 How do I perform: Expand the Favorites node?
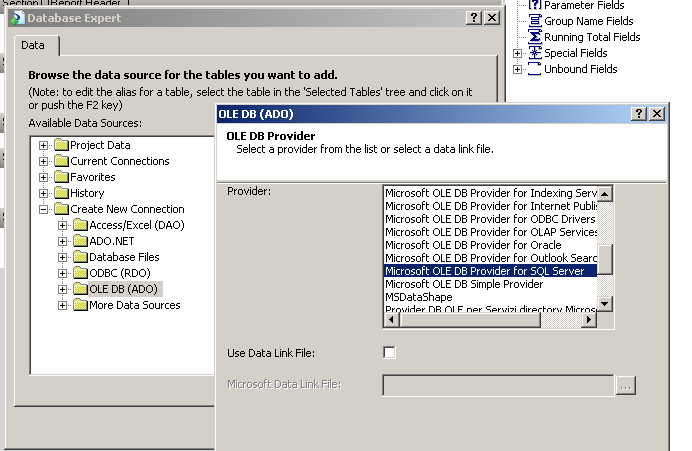[x=43, y=177]
